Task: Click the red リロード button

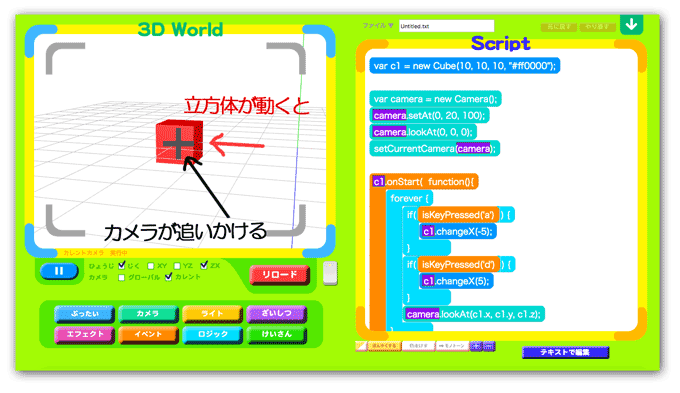Action: pos(280,275)
